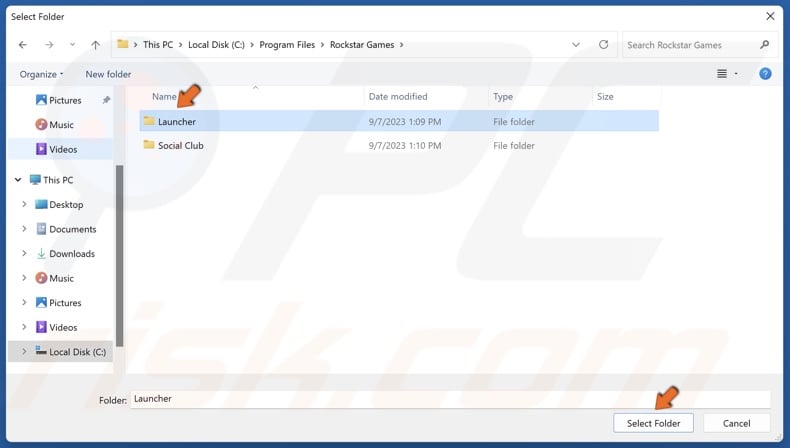Image resolution: width=790 pixels, height=448 pixels.
Task: Expand the Desktop tree node
Action: click(24, 205)
